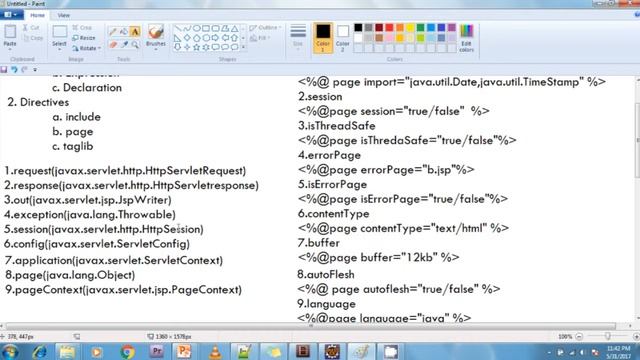Choose the Rectangle shape
The height and width of the screenshot is (360, 640).
coord(206,29)
